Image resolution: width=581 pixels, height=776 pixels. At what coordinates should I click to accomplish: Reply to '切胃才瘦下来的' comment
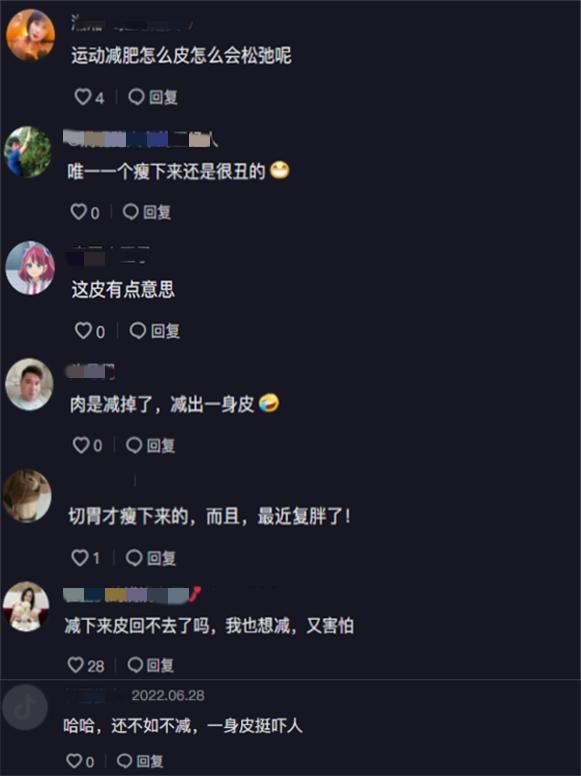151,558
